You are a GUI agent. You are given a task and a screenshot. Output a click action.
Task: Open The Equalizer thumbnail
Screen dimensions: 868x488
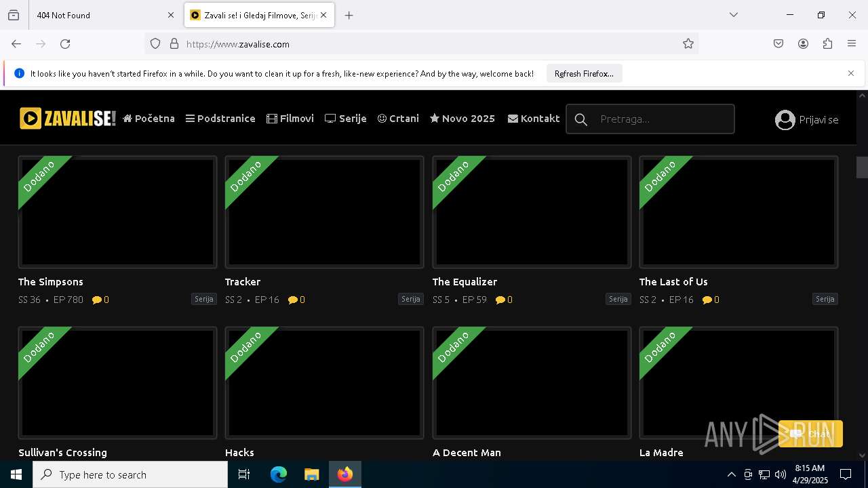click(532, 212)
